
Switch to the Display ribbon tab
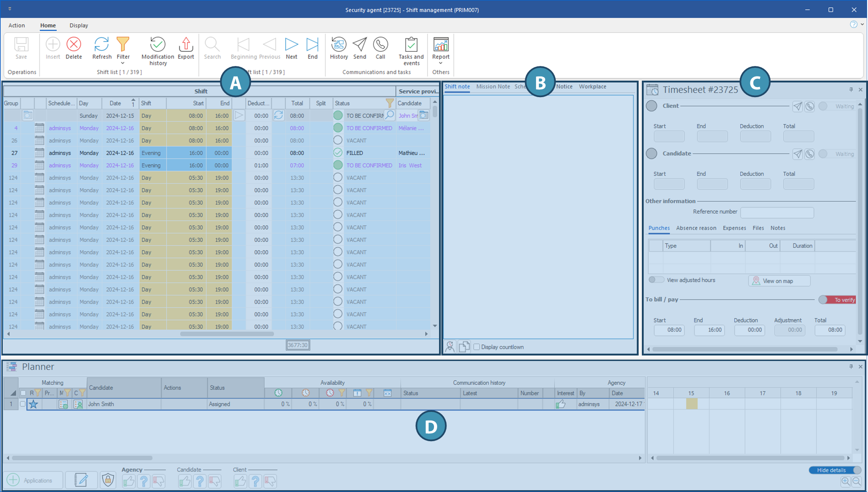coord(79,26)
